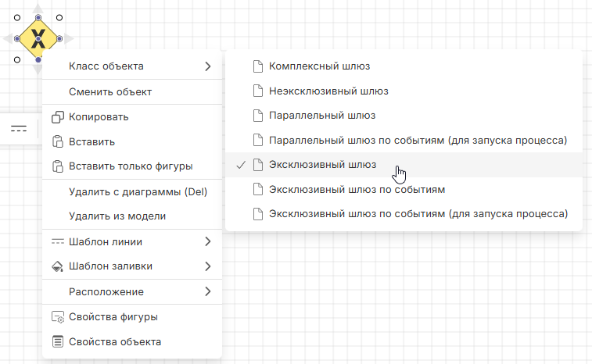
Task: Expand the Класс объекта submenu arrow
Action: (208, 66)
